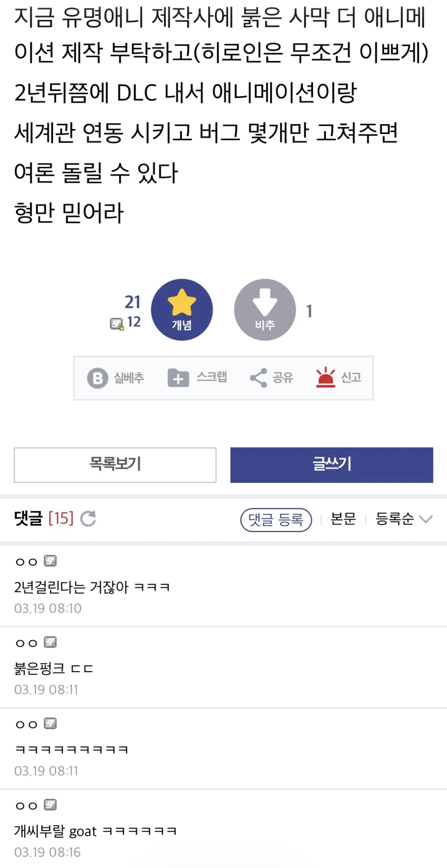Screen dimensions: 447x868
Task: Open the second commenter's profile icon
Action: (50, 642)
